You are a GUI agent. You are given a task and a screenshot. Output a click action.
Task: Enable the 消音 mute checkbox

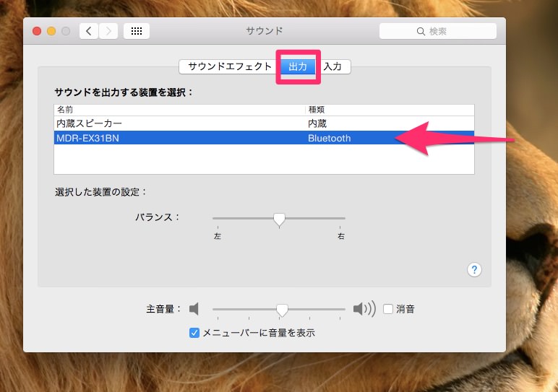tap(388, 309)
